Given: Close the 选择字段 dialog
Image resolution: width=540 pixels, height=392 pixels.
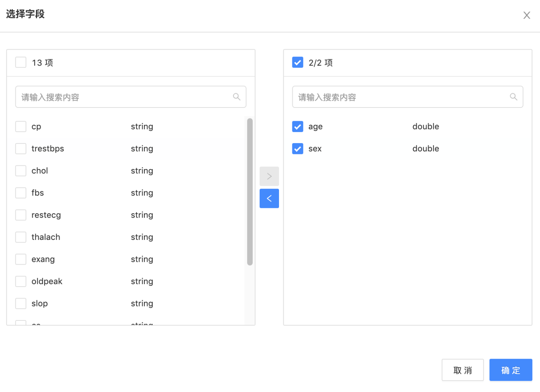Looking at the screenshot, I should [x=526, y=15].
